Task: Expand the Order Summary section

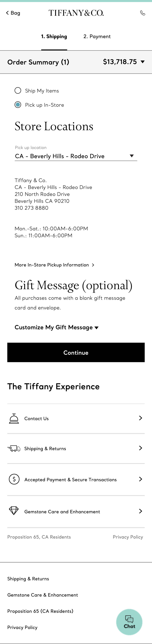Action: tap(143, 62)
